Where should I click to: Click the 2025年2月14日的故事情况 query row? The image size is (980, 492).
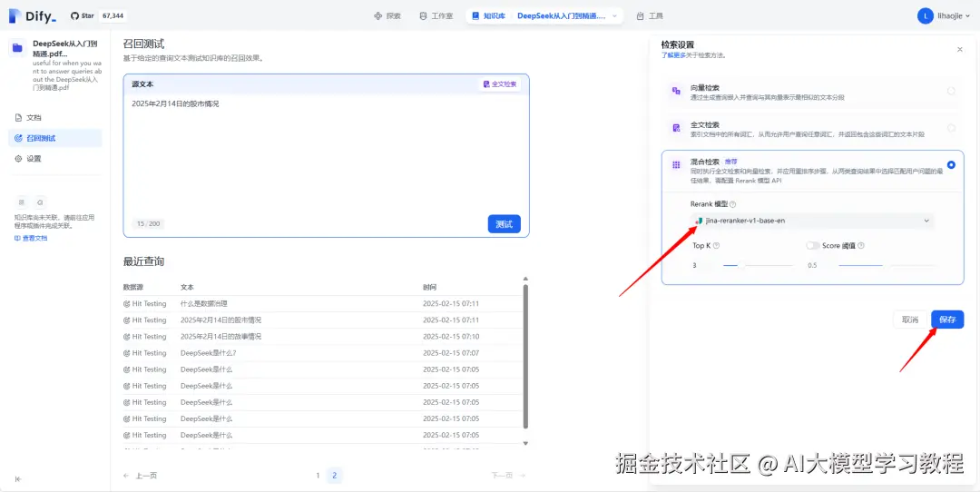[x=322, y=337]
